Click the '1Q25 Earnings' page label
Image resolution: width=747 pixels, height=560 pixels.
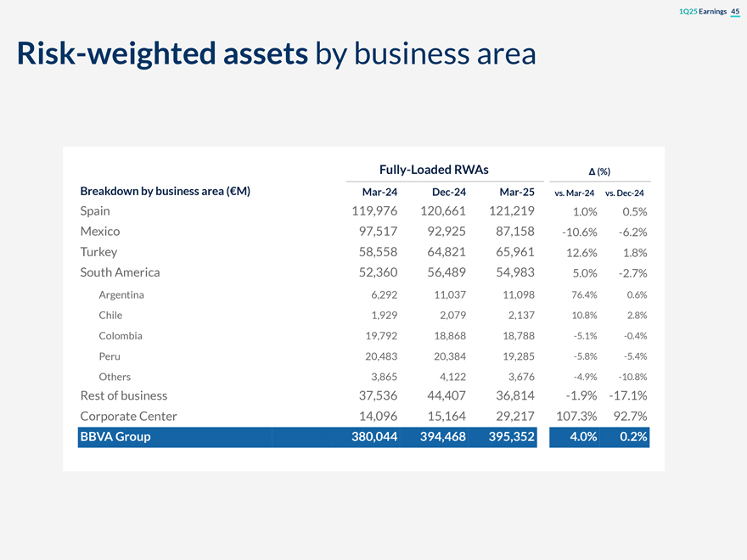tap(703, 10)
